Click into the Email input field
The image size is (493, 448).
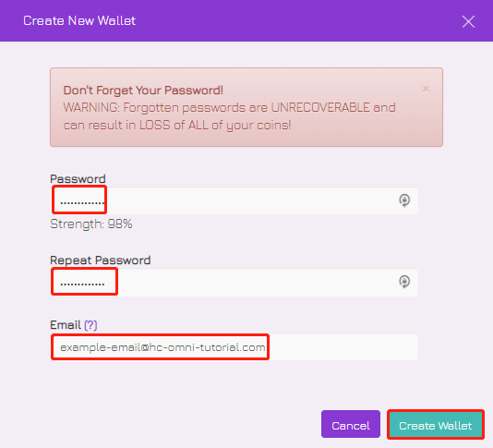[234, 347]
